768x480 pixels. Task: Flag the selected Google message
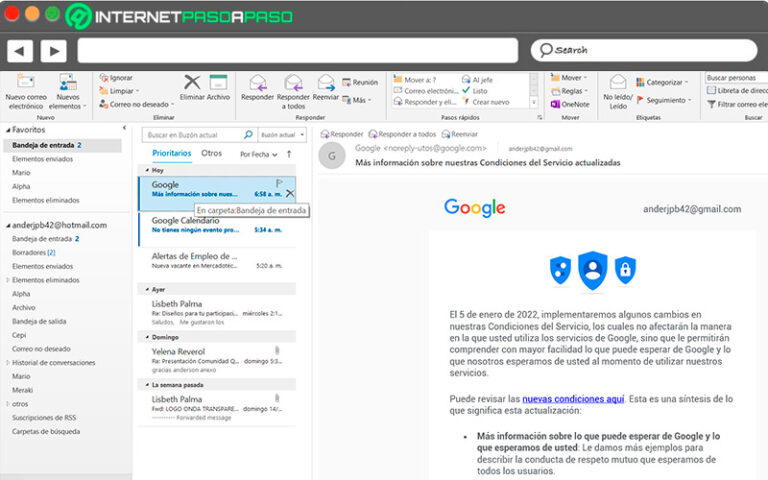(279, 184)
